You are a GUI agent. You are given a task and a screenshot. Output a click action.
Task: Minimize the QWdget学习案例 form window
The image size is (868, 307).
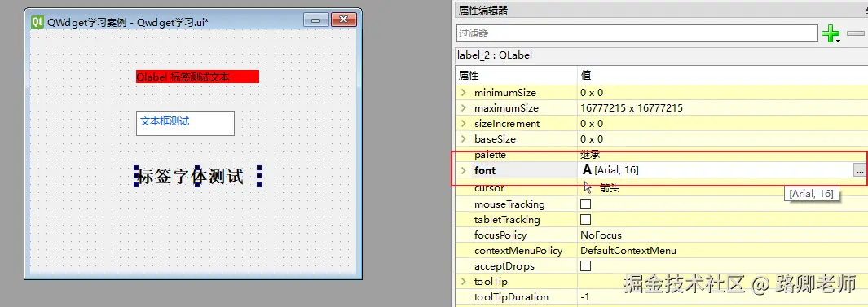(316, 20)
